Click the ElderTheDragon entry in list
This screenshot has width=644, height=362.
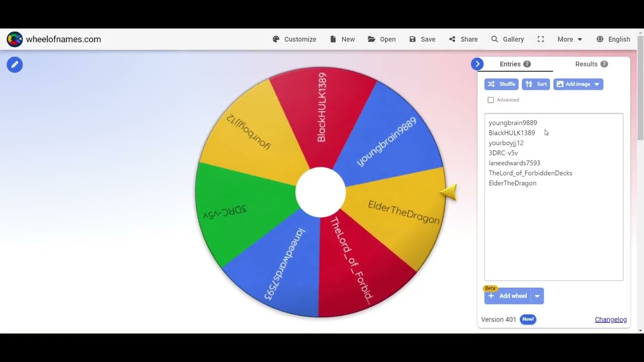pos(512,183)
